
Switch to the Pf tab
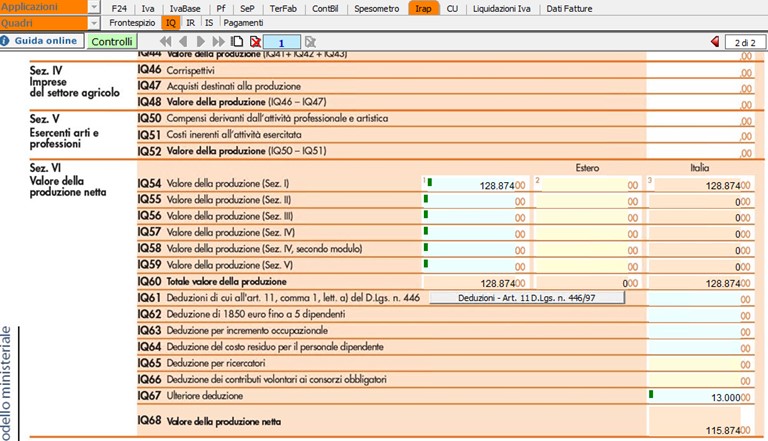click(221, 8)
